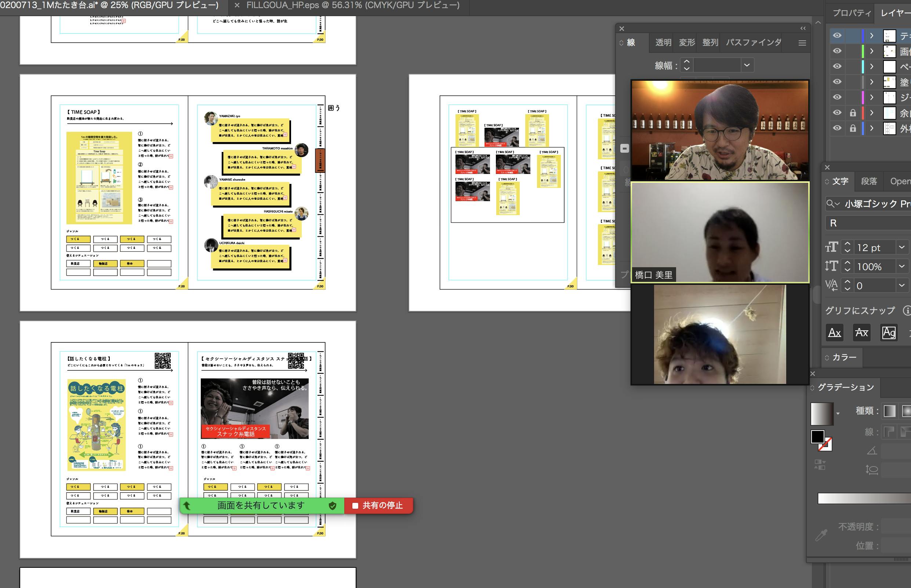Open the 線幅 stroke width dropdown
This screenshot has width=911, height=588.
pyautogui.click(x=747, y=65)
